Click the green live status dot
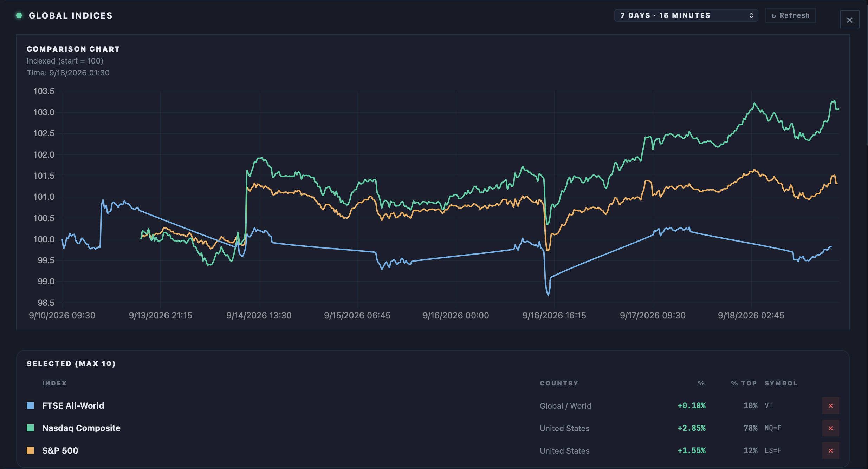Viewport: 868px width, 469px height. coord(19,15)
